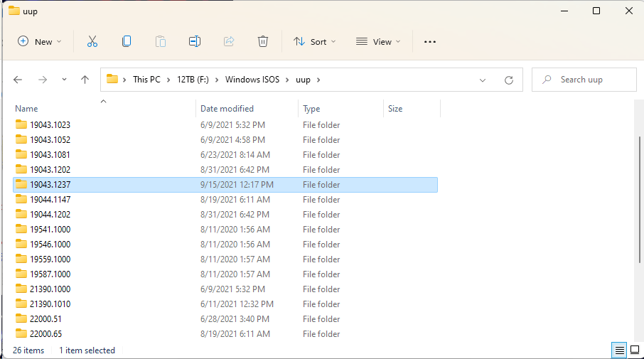Viewport: 644px width, 359px height.
Task: Select the 22000.51 folder
Action: coord(45,319)
